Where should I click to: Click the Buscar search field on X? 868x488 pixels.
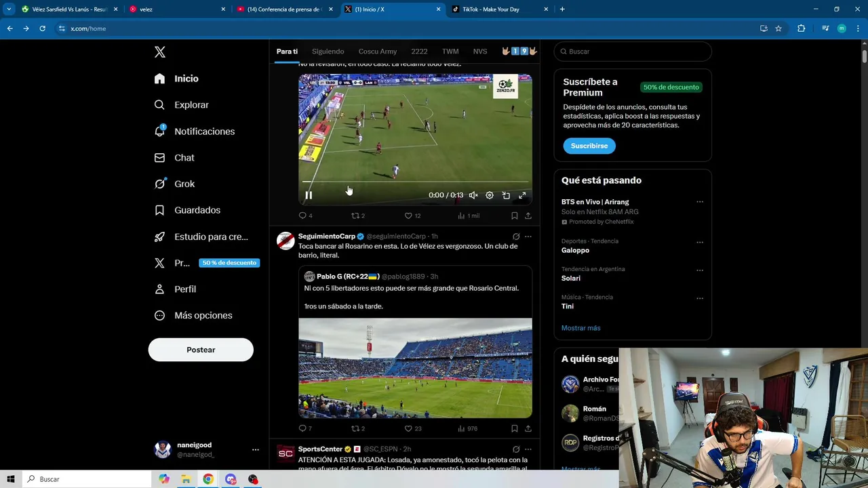(633, 52)
